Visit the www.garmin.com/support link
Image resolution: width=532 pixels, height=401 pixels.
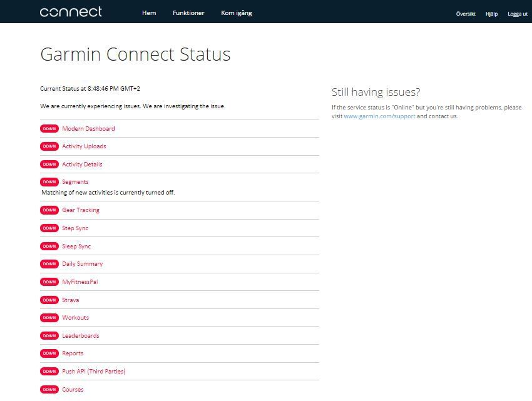[x=379, y=116]
